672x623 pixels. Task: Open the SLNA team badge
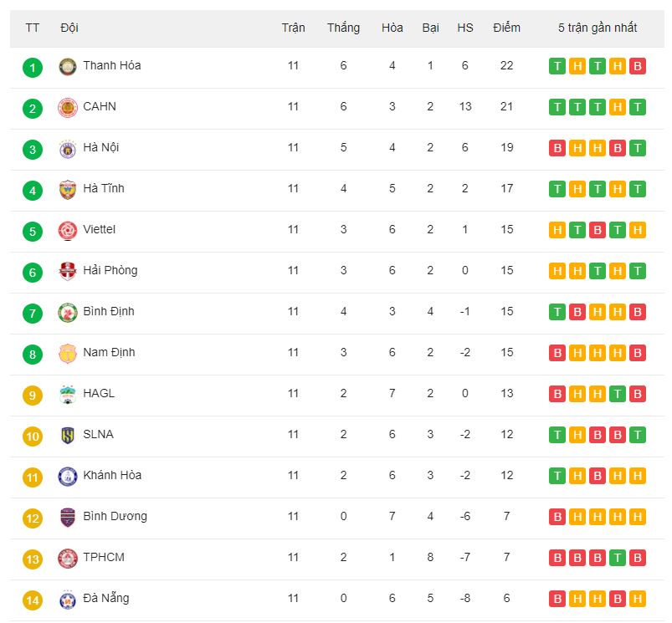point(67,436)
